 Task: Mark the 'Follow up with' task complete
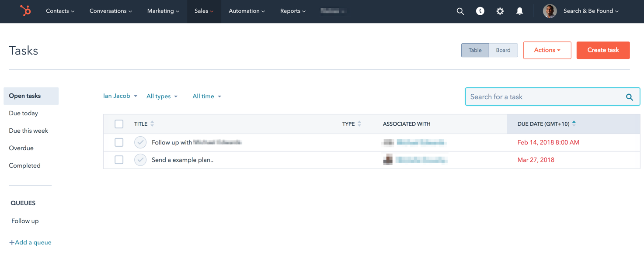140,142
